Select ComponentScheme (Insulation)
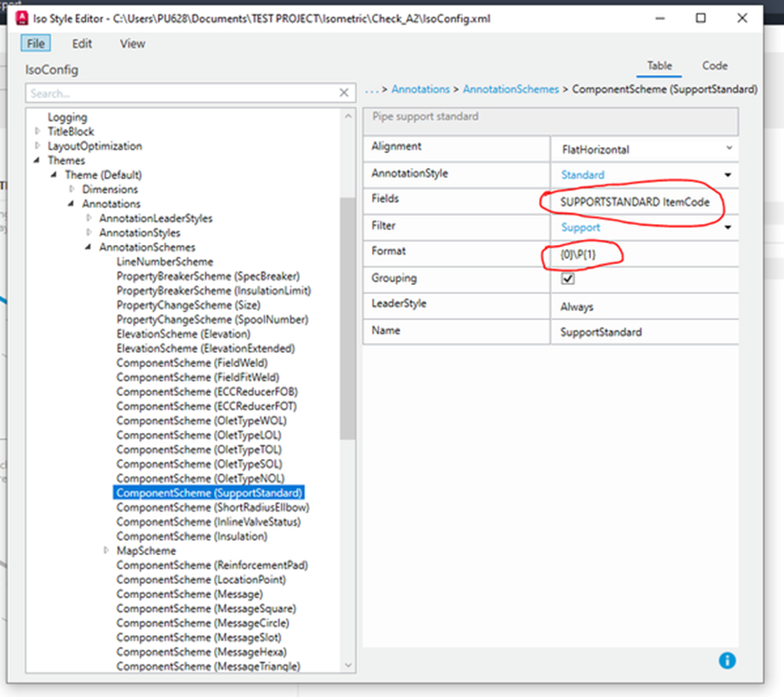 [x=191, y=537]
